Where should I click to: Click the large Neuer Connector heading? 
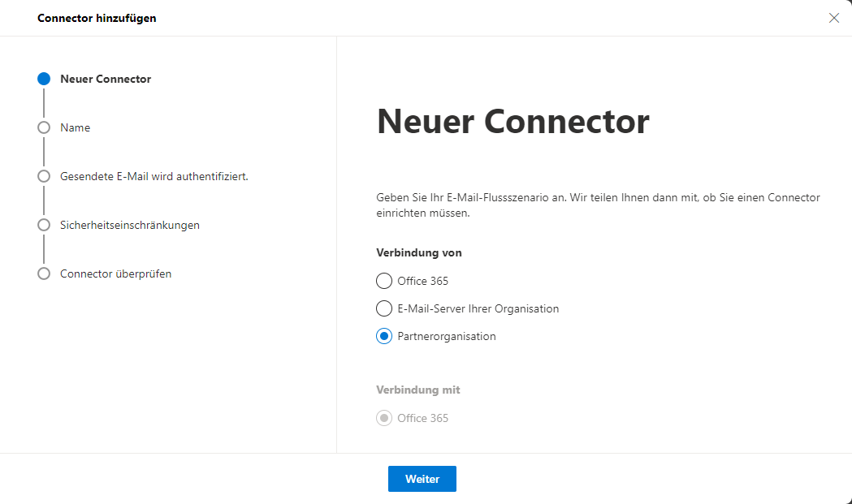click(x=513, y=121)
